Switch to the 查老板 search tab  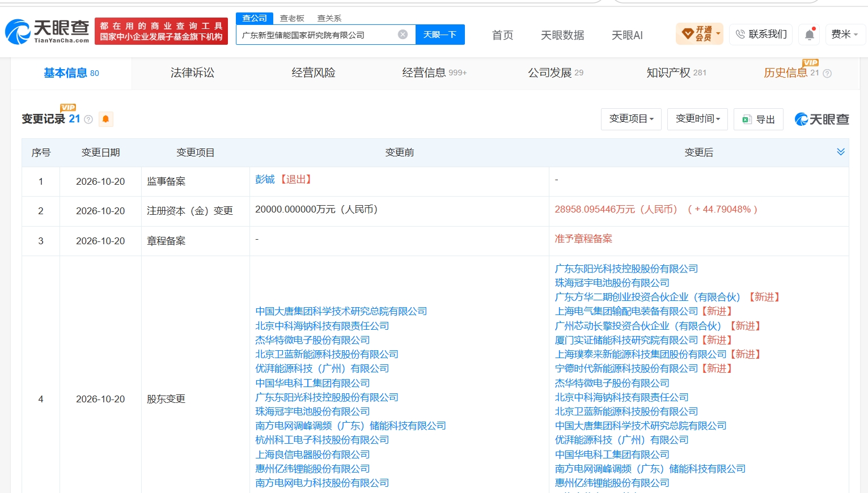[x=292, y=18]
